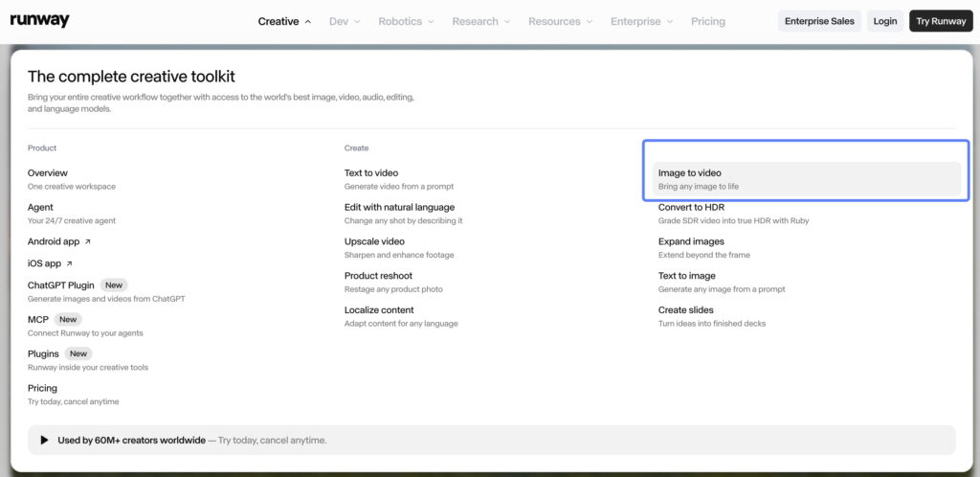The width and height of the screenshot is (980, 477).
Task: Click 'Your 24/7 creative agent' description
Action: click(71, 221)
